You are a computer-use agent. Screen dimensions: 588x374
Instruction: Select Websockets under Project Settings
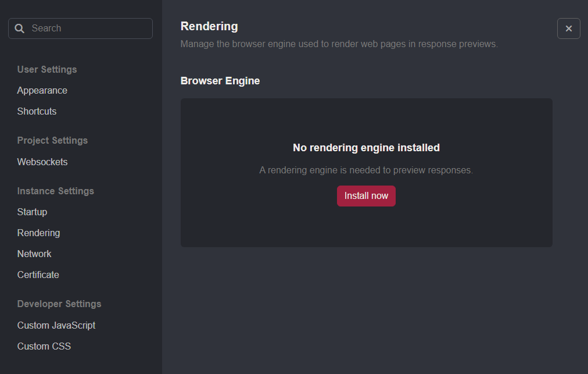coord(42,162)
